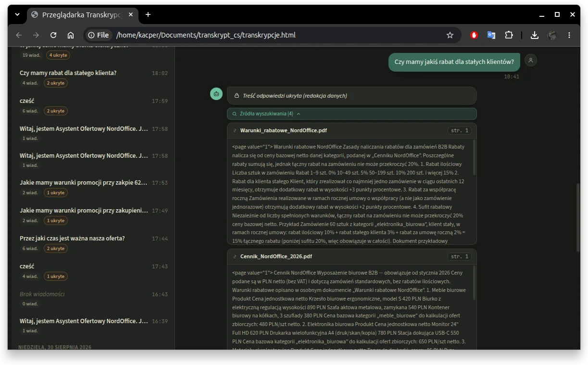Click the 'Czy mamy jakiś rabat dla stałych klientów?' bubble
Image resolution: width=588 pixels, height=365 pixels.
pos(454,62)
